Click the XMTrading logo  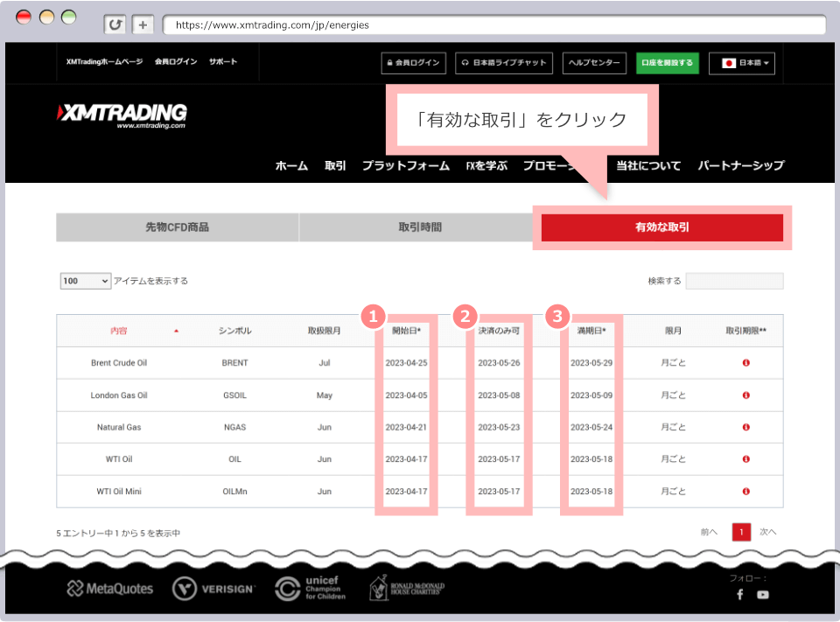point(122,115)
